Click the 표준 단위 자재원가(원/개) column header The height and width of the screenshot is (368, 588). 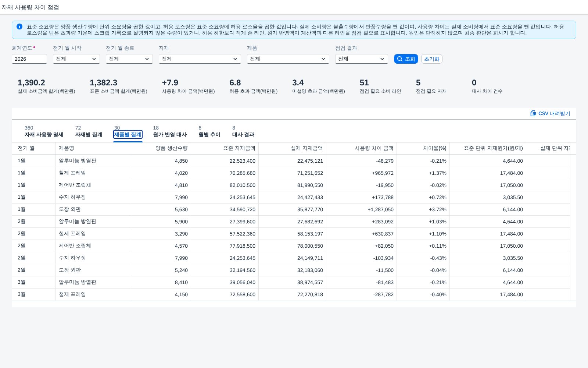(488, 148)
